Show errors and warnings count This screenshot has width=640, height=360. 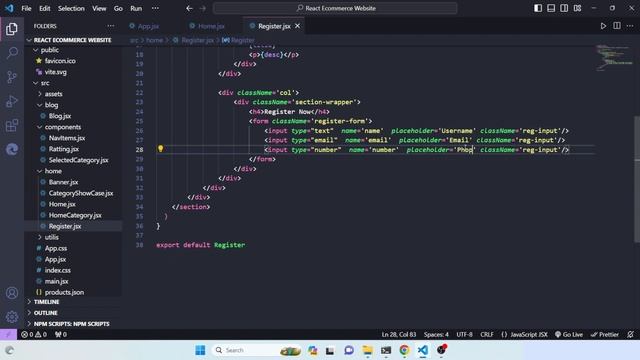coord(34,334)
